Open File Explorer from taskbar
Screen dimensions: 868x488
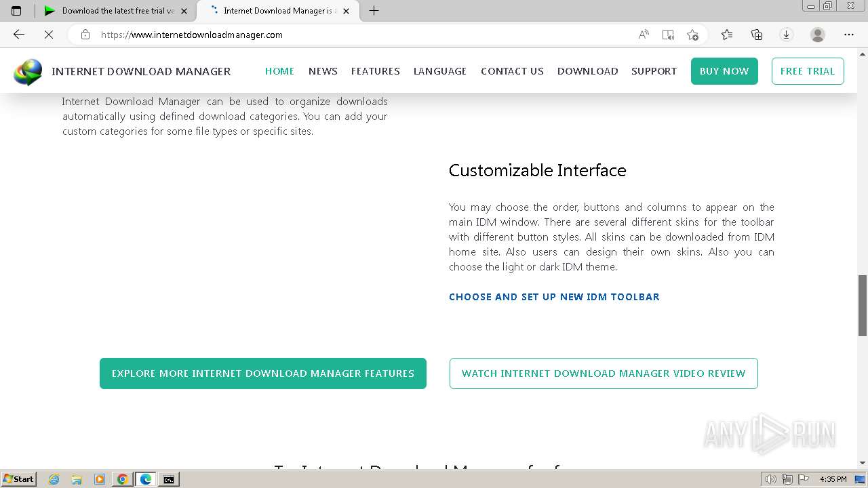[x=77, y=479]
